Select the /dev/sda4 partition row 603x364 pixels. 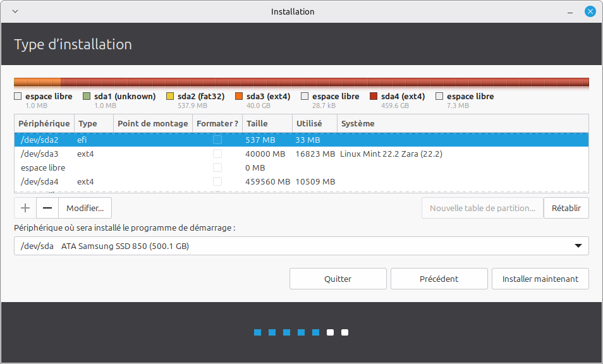coord(126,181)
